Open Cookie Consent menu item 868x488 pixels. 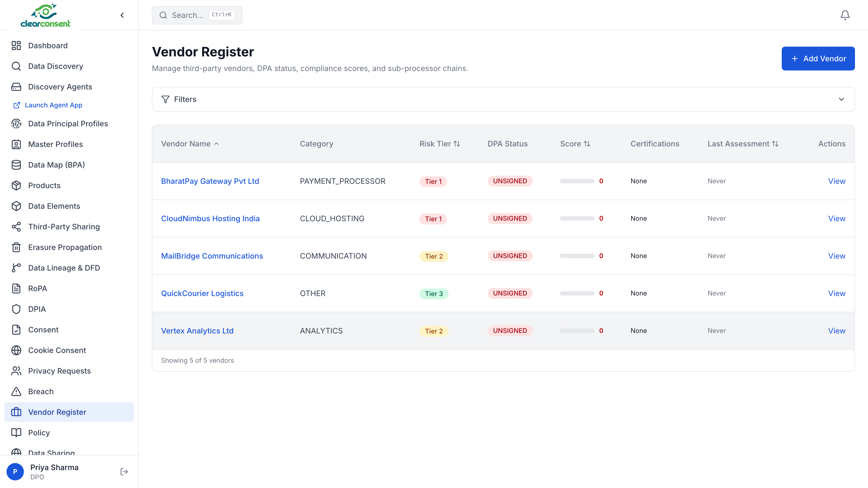coord(69,350)
